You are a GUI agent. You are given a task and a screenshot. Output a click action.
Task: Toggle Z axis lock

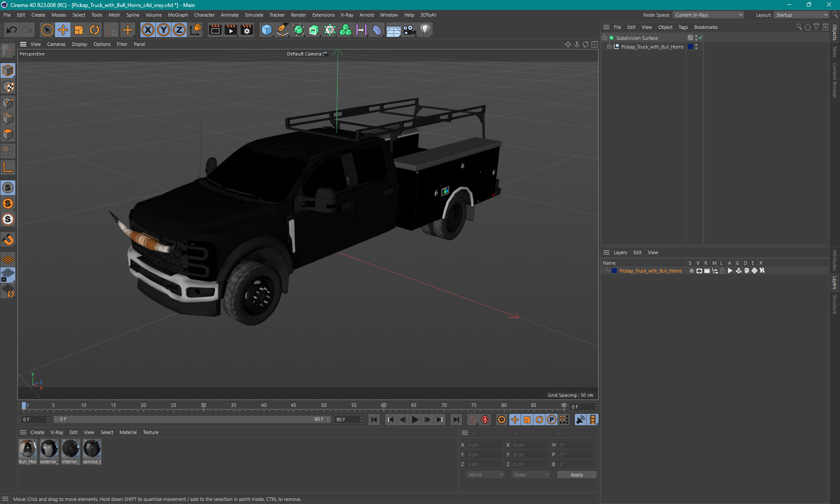point(179,30)
